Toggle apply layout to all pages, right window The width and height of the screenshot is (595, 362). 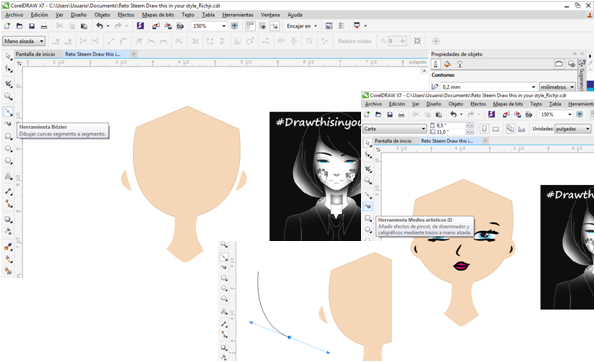(510, 129)
